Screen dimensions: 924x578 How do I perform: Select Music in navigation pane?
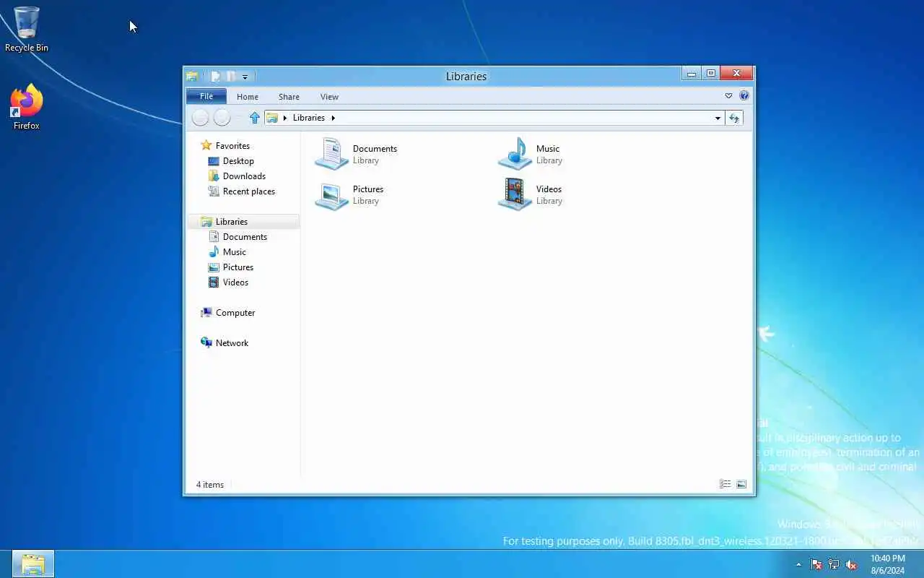(x=234, y=251)
